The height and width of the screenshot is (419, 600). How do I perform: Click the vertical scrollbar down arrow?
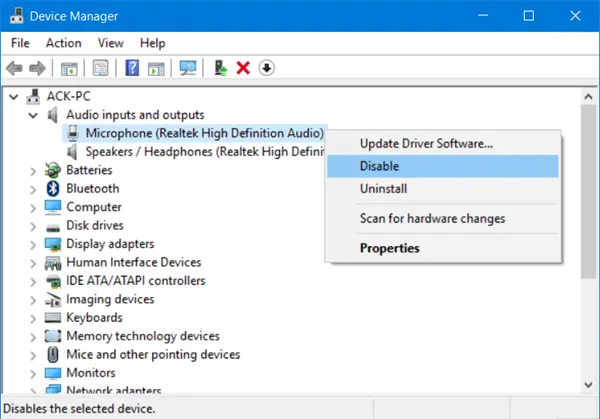pyautogui.click(x=590, y=384)
